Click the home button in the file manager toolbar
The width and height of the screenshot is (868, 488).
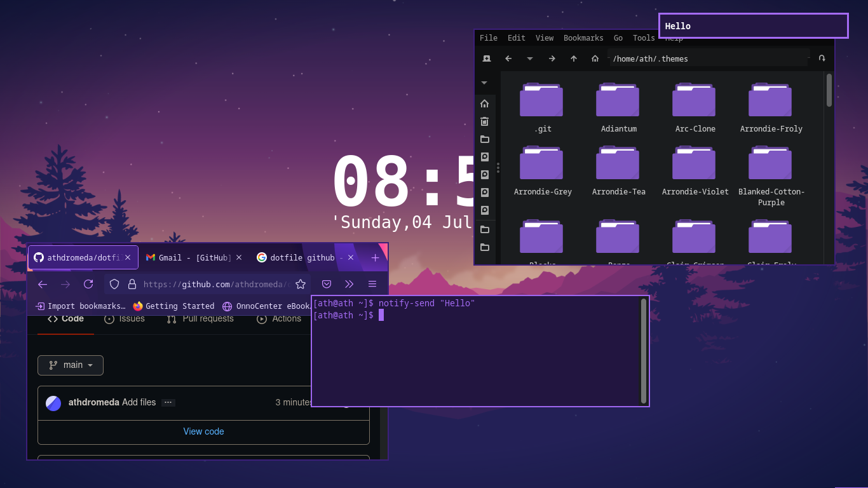click(595, 58)
